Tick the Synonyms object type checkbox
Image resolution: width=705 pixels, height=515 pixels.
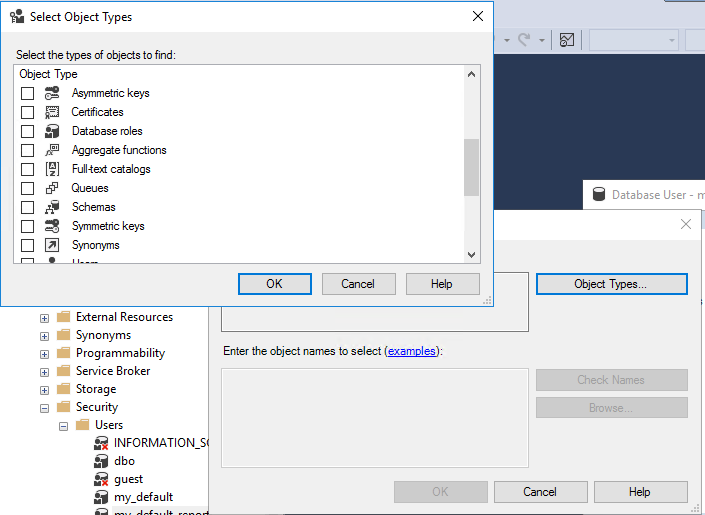point(28,245)
